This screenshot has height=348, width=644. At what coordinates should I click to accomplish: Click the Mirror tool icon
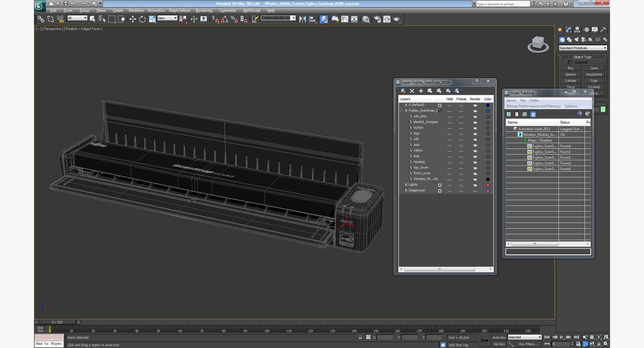tap(303, 19)
